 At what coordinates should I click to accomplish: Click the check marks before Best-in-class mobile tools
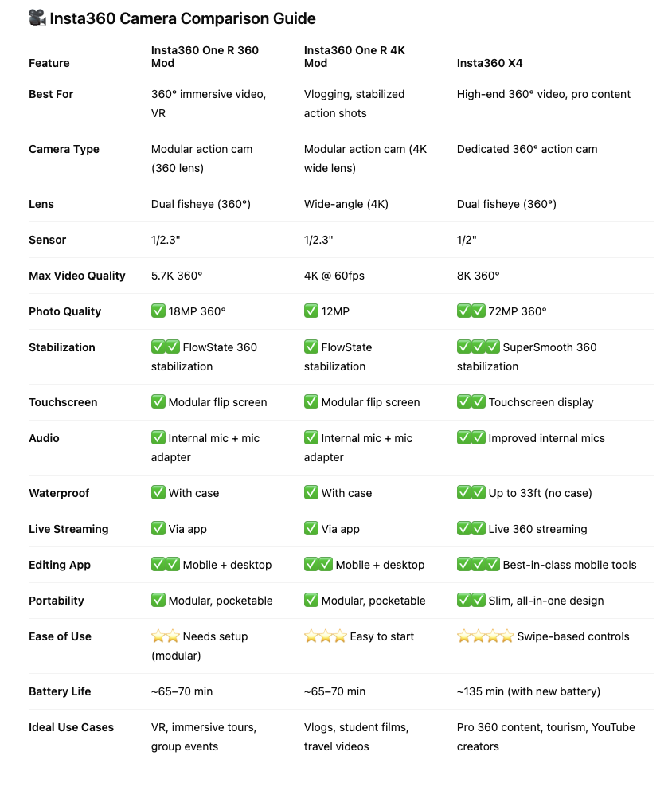479,565
